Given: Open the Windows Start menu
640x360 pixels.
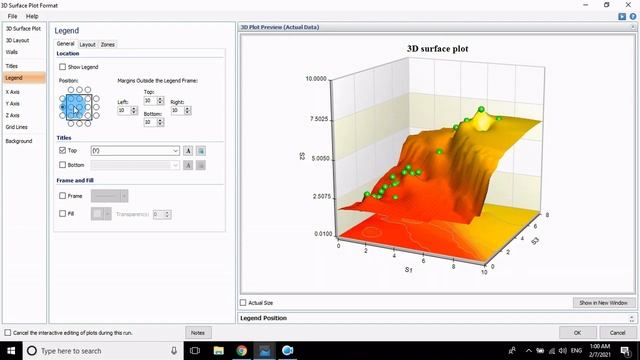Looking at the screenshot, I should 11,351.
